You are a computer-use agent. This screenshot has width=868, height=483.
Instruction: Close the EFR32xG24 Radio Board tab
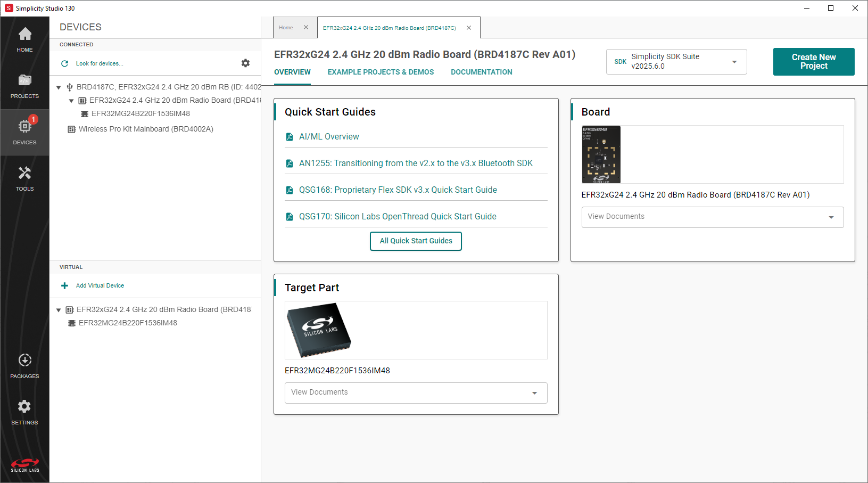pos(469,28)
